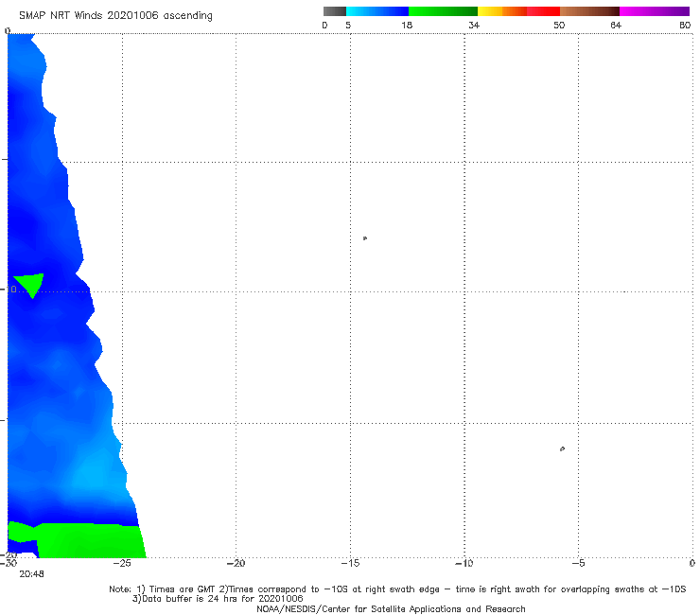Click the small island marker near -5 longitude
The image size is (700, 615).
[562, 448]
